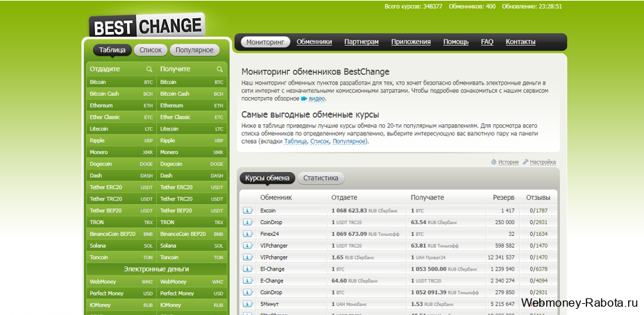Select Dogecoin in the Отдадите column

coord(121,164)
